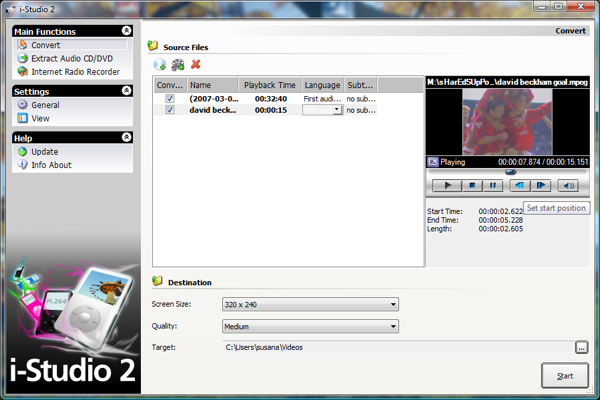Click the Internet Radio Recorder globe icon
Viewport: 600px width, 400px height.
[23, 71]
